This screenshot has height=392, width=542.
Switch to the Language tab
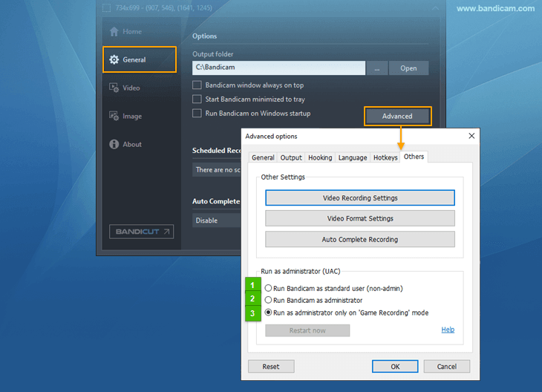(x=353, y=157)
